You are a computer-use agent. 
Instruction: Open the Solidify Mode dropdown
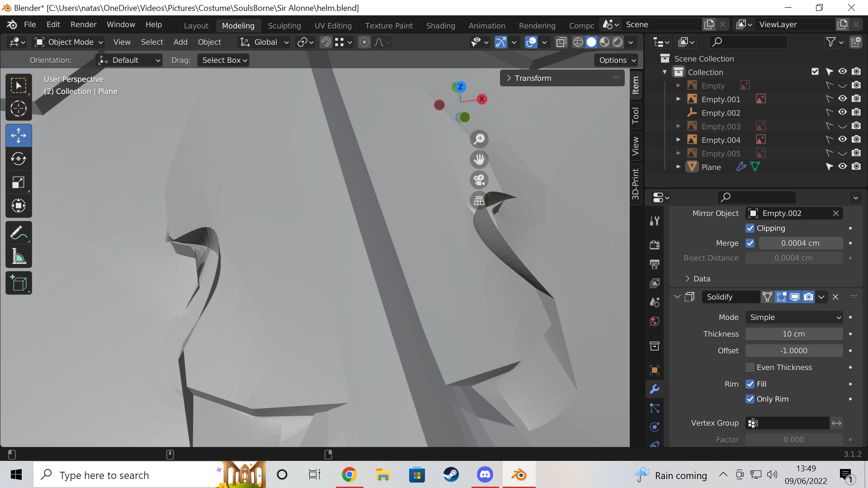coord(794,317)
